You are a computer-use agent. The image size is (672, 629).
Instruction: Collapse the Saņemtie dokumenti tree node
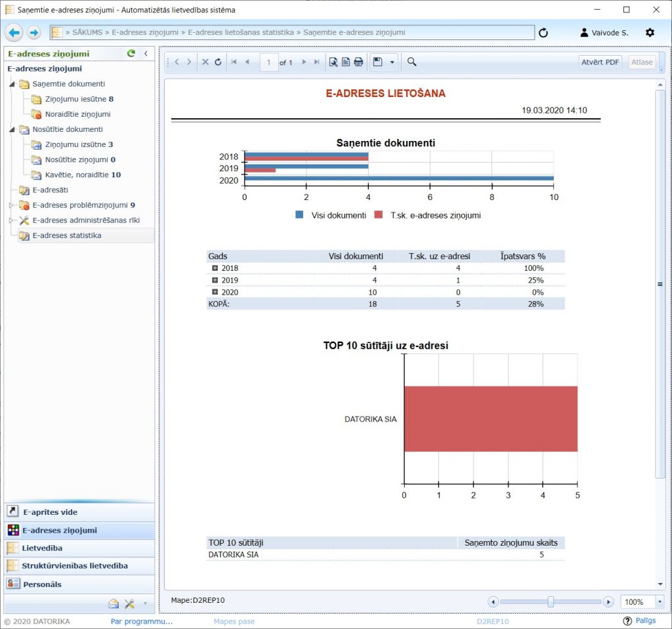[x=12, y=84]
